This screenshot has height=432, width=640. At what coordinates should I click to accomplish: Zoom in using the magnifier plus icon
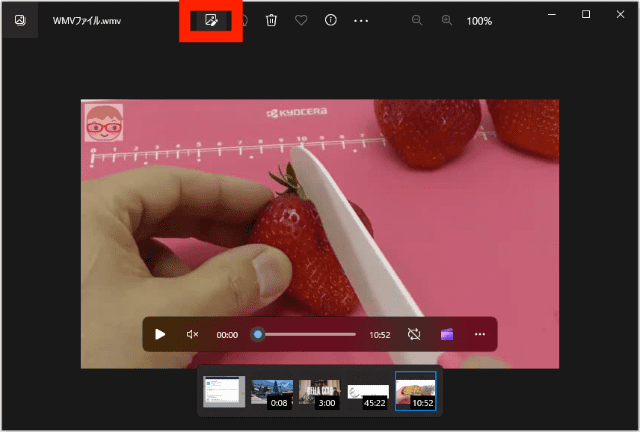447,20
